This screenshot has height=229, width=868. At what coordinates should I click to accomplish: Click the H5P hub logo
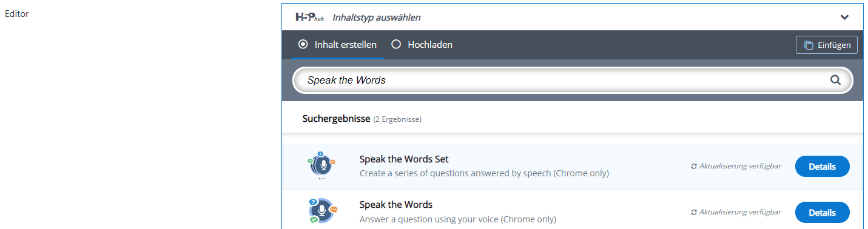[309, 17]
